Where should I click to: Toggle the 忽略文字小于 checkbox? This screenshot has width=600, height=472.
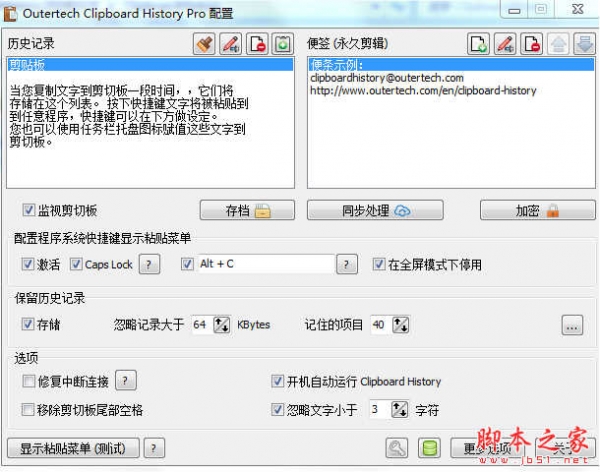(x=277, y=410)
